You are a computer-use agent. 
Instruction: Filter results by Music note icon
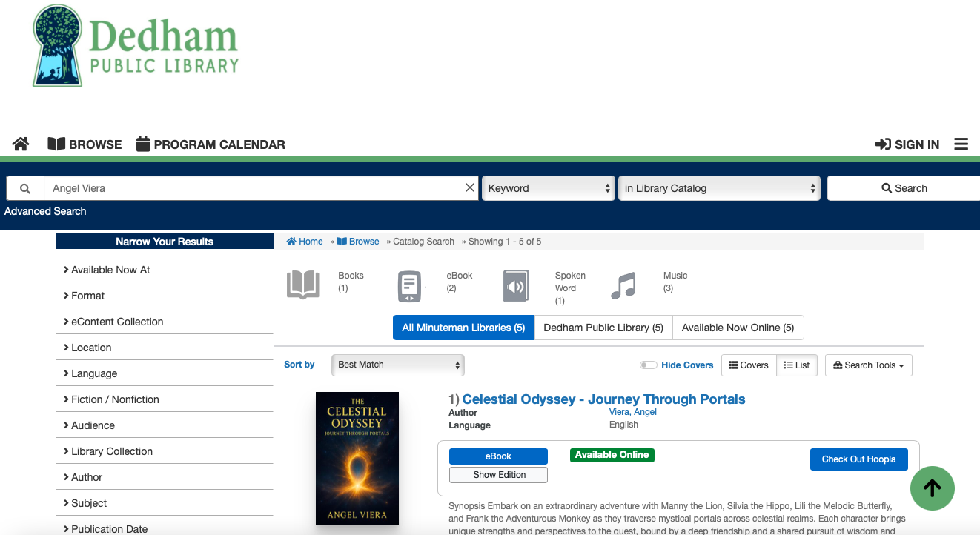click(x=623, y=286)
